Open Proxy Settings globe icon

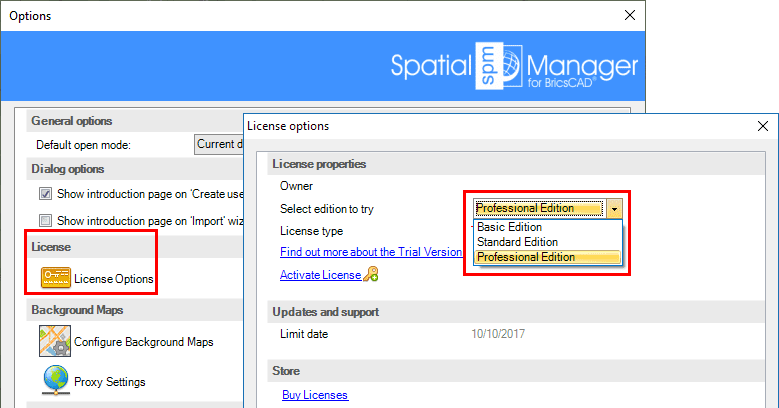pyautogui.click(x=56, y=380)
